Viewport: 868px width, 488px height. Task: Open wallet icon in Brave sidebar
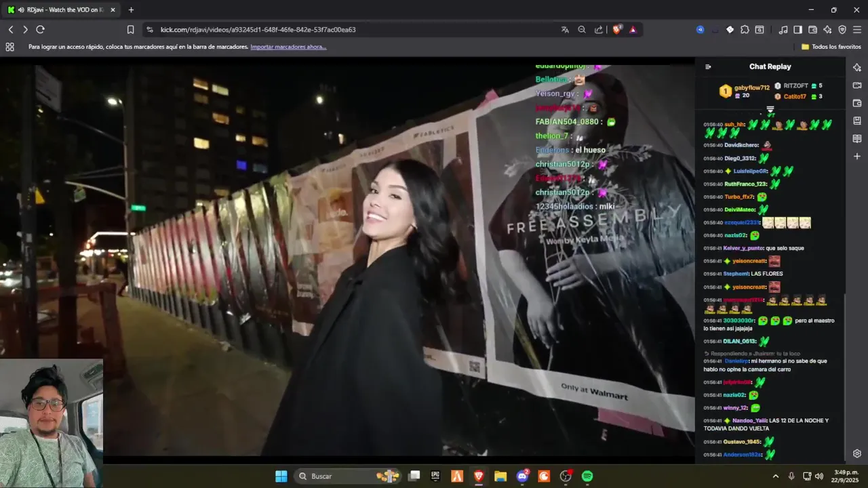pyautogui.click(x=857, y=103)
